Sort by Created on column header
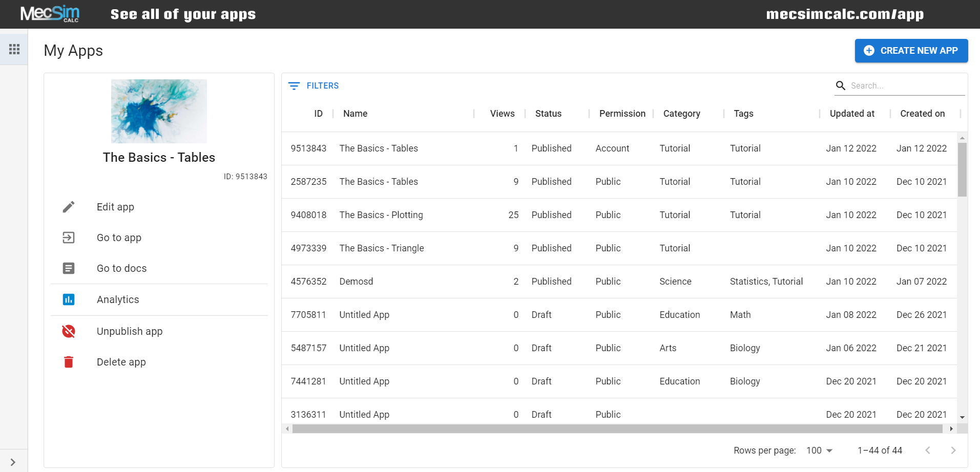This screenshot has width=980, height=472. [922, 114]
